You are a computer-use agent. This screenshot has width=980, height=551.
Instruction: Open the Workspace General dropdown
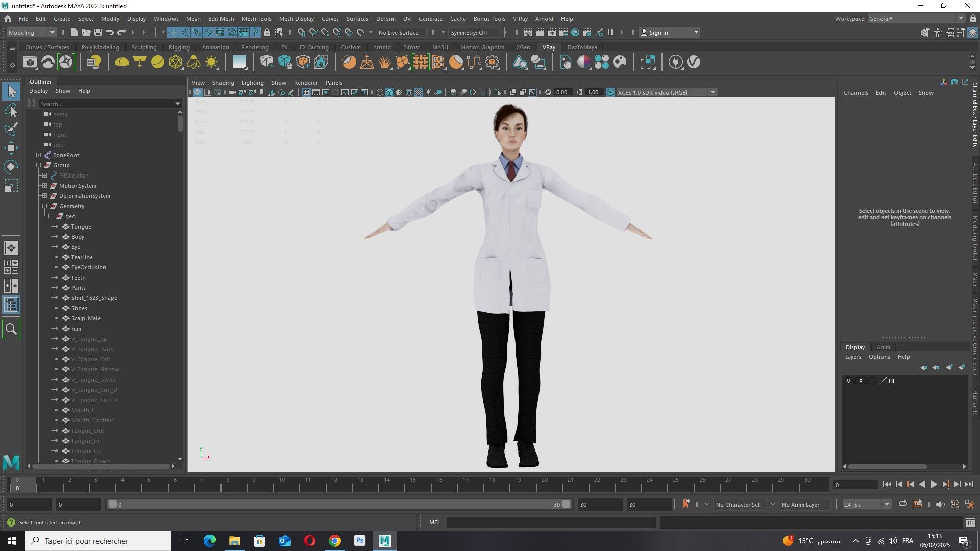[916, 18]
